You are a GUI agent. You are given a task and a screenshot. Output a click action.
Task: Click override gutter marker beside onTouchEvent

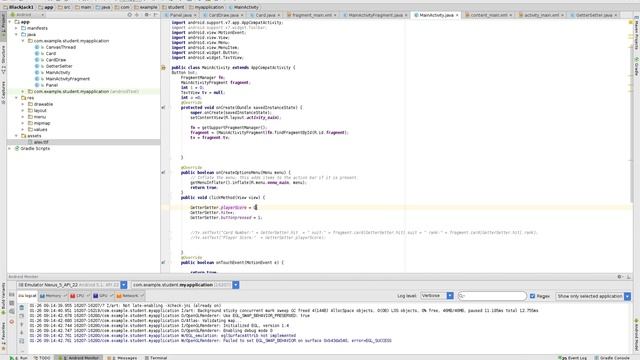(163, 262)
